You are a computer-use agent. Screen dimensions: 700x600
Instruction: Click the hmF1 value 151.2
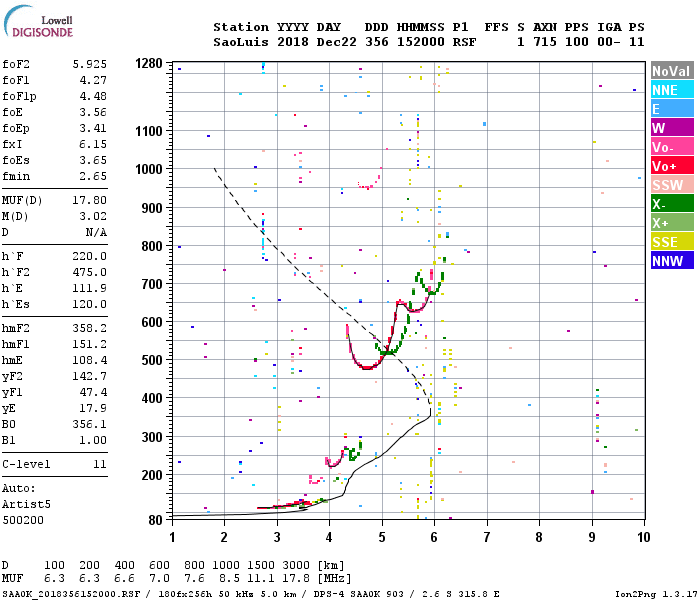pos(90,345)
